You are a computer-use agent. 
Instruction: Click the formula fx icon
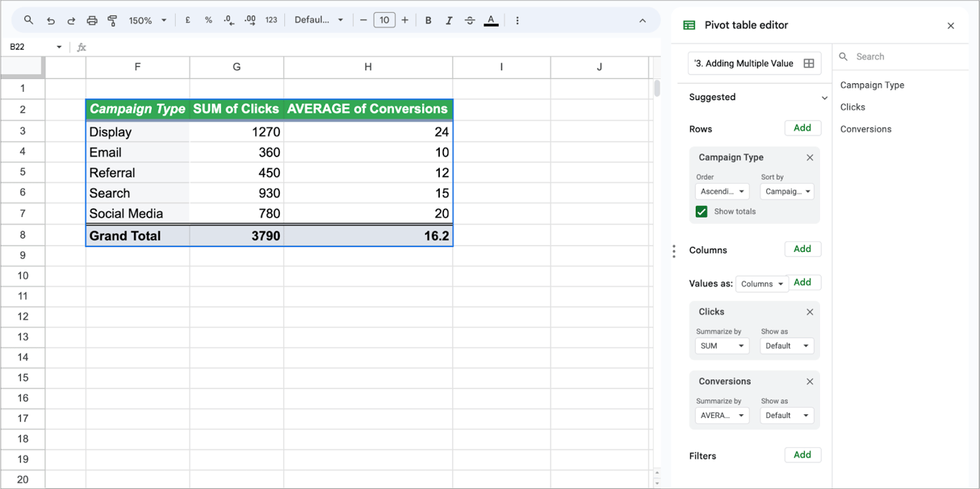(82, 47)
